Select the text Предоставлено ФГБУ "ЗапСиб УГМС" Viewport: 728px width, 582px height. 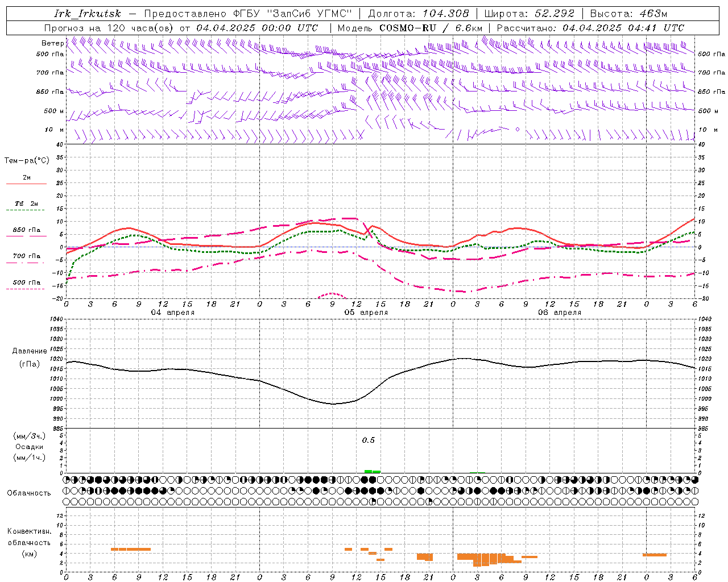coord(248,14)
